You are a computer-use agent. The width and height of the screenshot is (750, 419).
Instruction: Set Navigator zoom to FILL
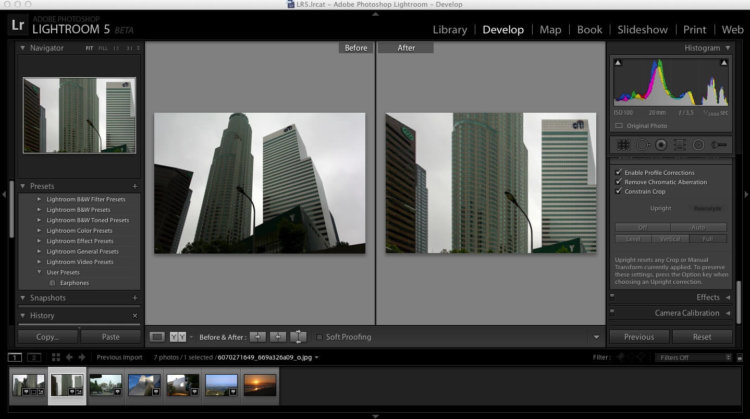[103, 48]
